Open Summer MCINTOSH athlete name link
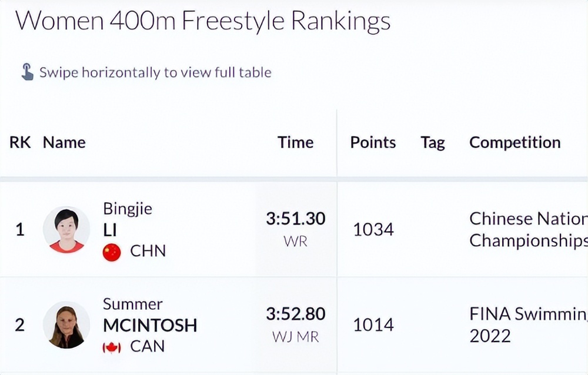 149,315
